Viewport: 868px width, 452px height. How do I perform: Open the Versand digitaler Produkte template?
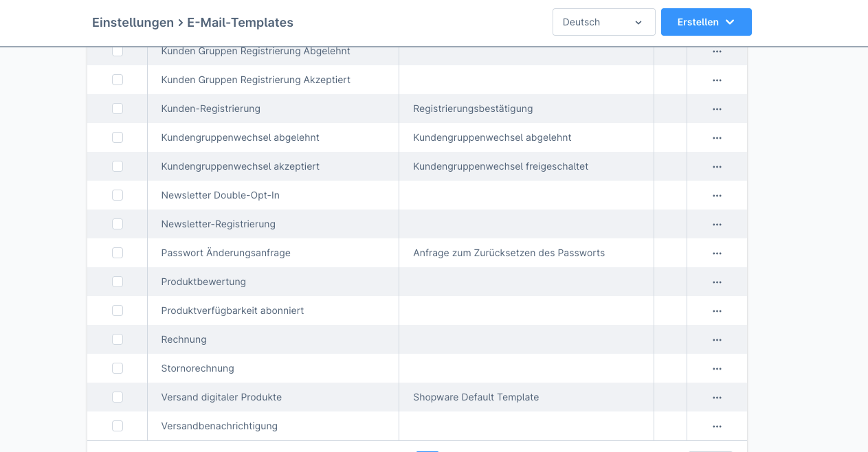pyautogui.click(x=221, y=397)
